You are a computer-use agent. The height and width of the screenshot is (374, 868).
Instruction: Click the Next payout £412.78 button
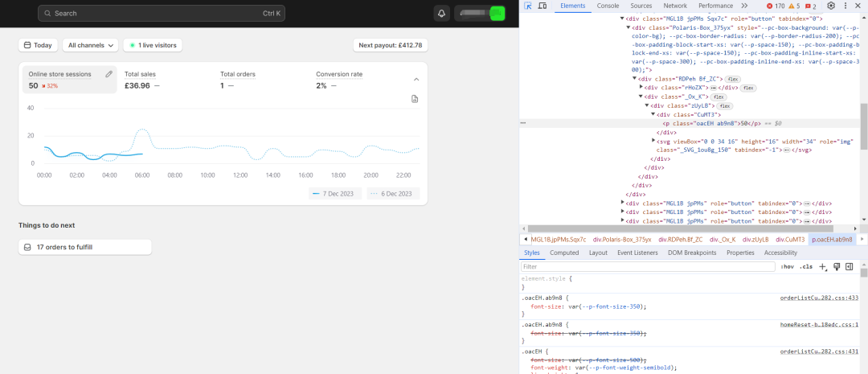coord(391,45)
